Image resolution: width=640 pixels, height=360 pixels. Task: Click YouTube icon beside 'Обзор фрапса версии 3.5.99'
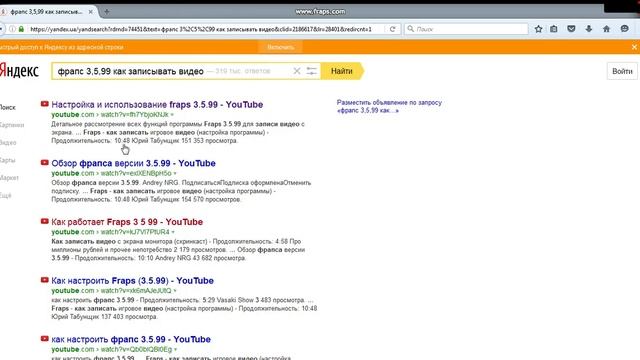pyautogui.click(x=44, y=162)
